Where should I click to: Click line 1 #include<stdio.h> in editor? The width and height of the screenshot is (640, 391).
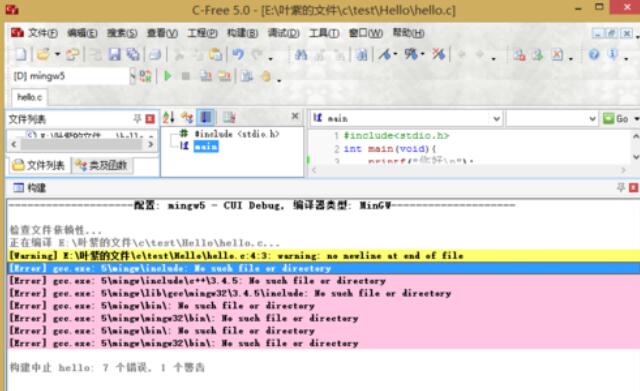(396, 136)
